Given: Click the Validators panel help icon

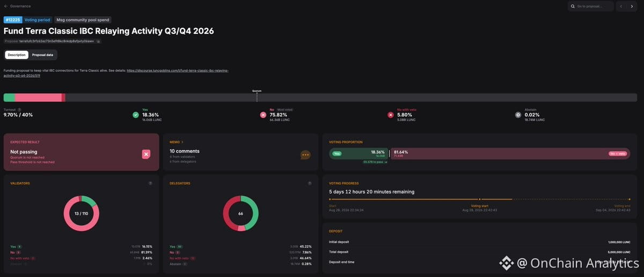Looking at the screenshot, I should tap(150, 183).
